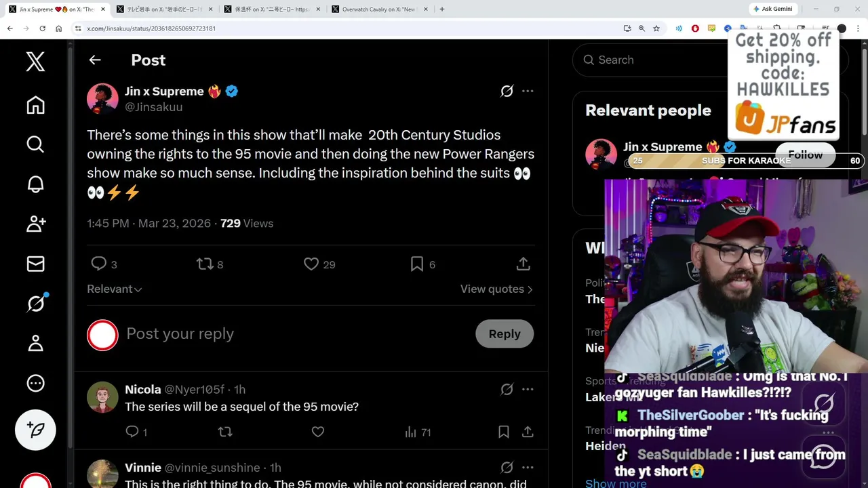Expand the Relevant replies sort dropdown

pos(114,289)
